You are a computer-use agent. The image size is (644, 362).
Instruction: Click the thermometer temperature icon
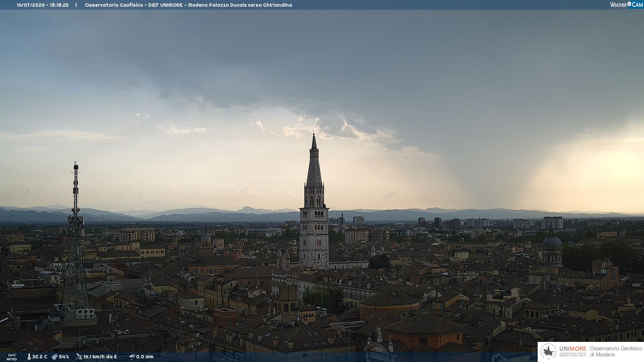(29, 357)
